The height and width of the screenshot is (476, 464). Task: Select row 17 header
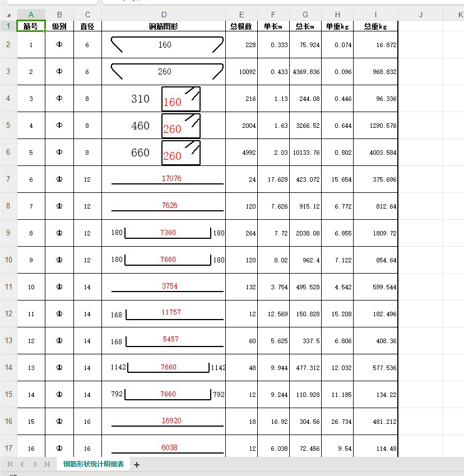(x=8, y=448)
